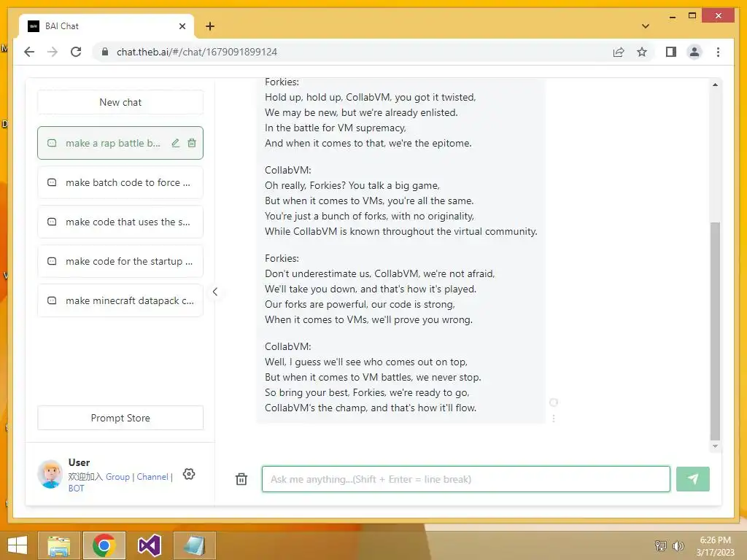Click the line 'Oh really, Forkies? You talk a big game,'
Screen dimensions: 747x560
[352, 185]
